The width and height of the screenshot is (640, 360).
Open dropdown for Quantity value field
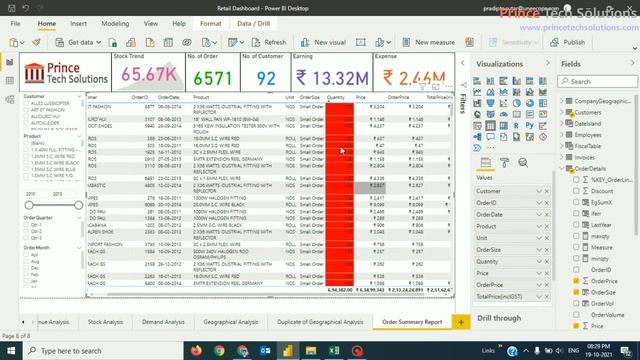(x=539, y=262)
